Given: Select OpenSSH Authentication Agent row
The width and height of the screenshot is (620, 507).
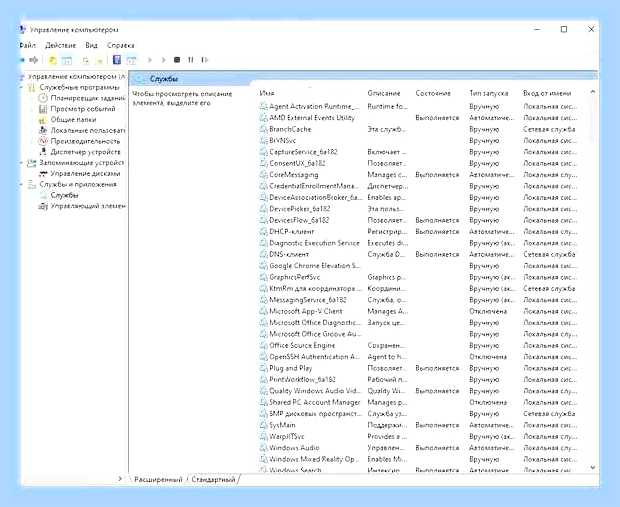Looking at the screenshot, I should click(x=418, y=357).
